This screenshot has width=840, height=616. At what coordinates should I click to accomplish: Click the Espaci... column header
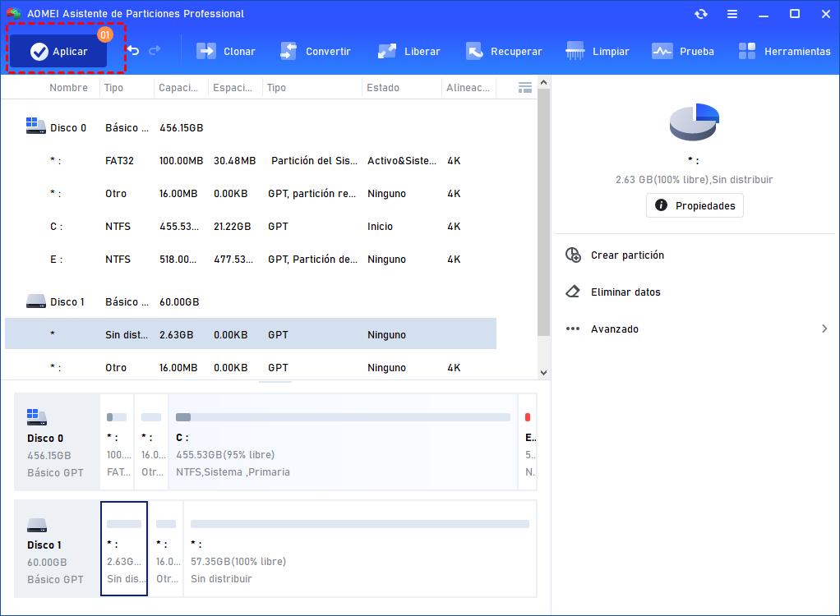coord(233,88)
